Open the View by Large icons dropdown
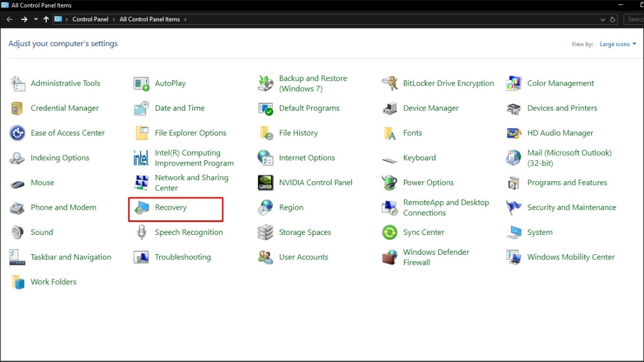 tap(618, 44)
